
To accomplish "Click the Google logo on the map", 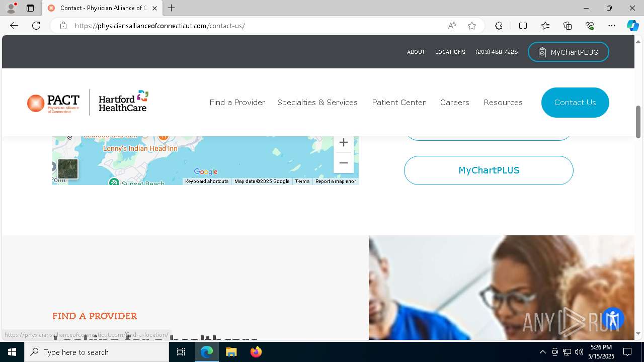I will pos(206,172).
